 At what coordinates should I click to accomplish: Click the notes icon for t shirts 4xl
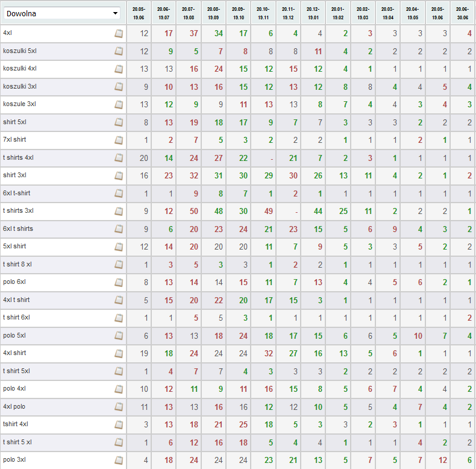tap(119, 158)
